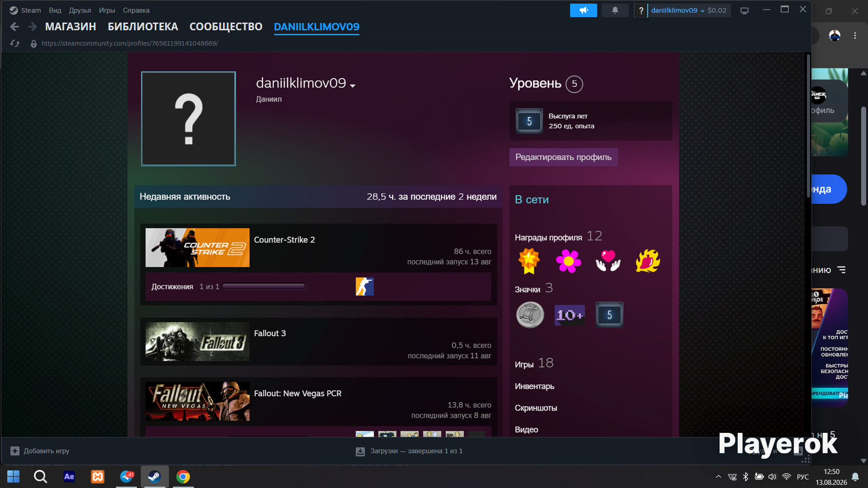The width and height of the screenshot is (868, 488).
Task: Open the 5 years badge under Значки
Action: (x=609, y=315)
